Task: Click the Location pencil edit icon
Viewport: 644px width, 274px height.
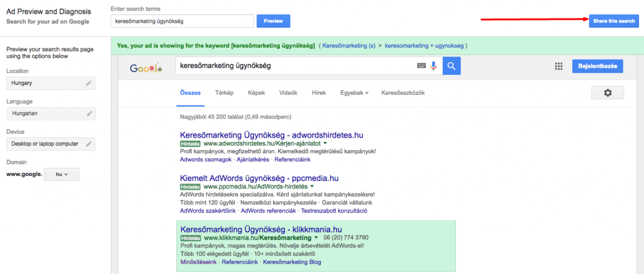Action: pos(89,83)
